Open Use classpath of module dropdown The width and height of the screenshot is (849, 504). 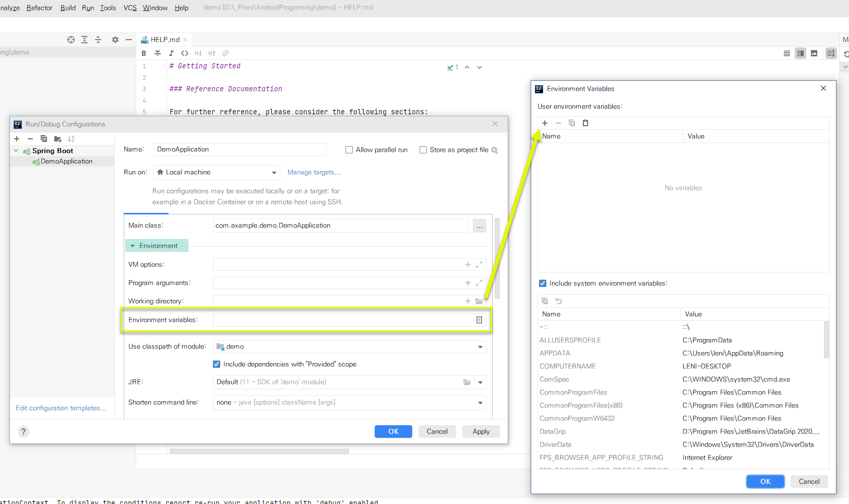click(x=349, y=347)
